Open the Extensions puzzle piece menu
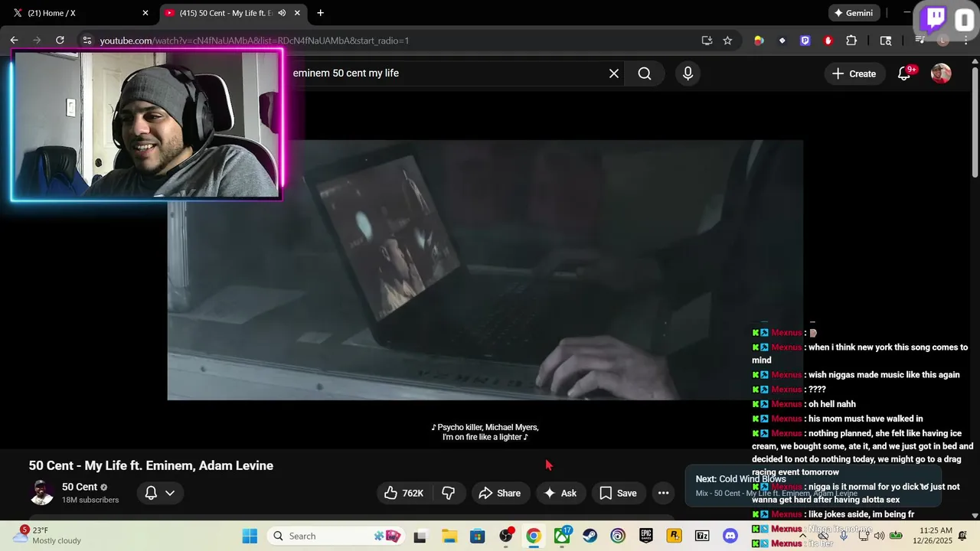The height and width of the screenshot is (551, 980). 851,41
